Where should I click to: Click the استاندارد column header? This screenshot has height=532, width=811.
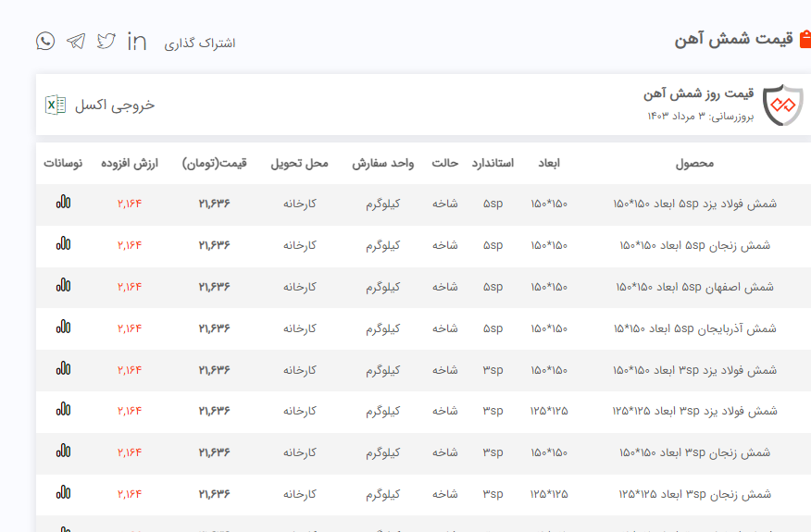pyautogui.click(x=493, y=164)
